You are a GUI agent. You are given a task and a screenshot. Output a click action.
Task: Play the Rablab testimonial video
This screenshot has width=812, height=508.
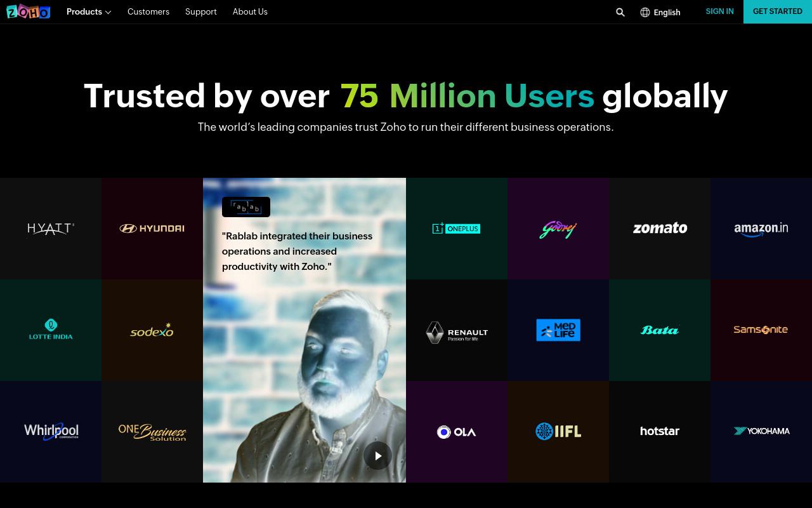tap(377, 456)
